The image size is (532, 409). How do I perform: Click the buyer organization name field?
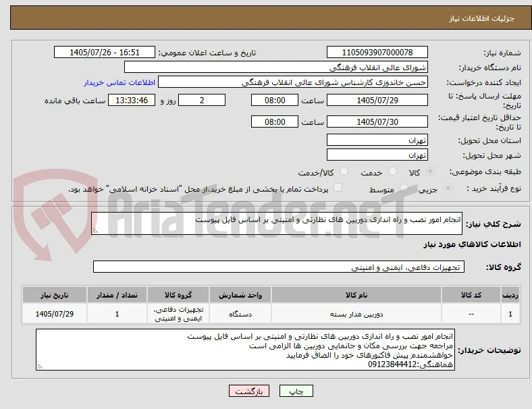coord(276,67)
